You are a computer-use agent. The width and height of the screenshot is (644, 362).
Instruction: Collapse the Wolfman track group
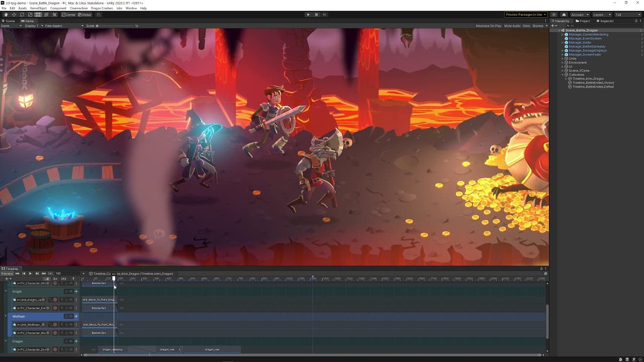pos(6,316)
